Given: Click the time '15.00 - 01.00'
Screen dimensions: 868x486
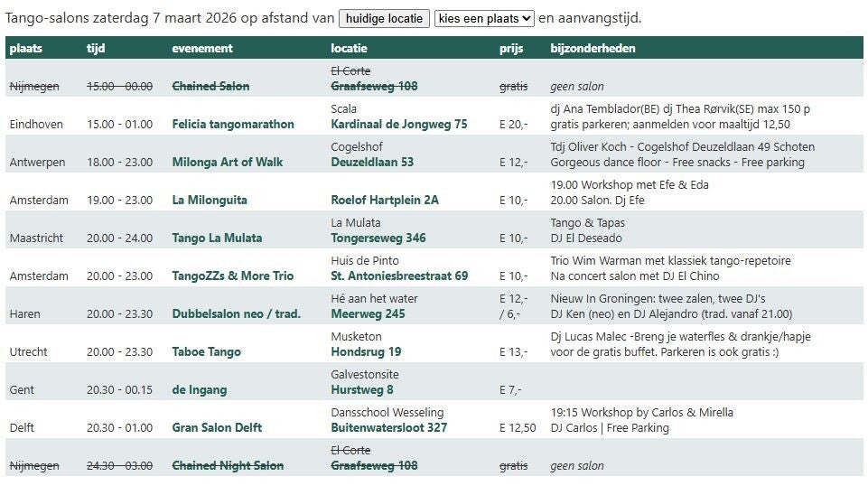Looking at the screenshot, I should (119, 124).
